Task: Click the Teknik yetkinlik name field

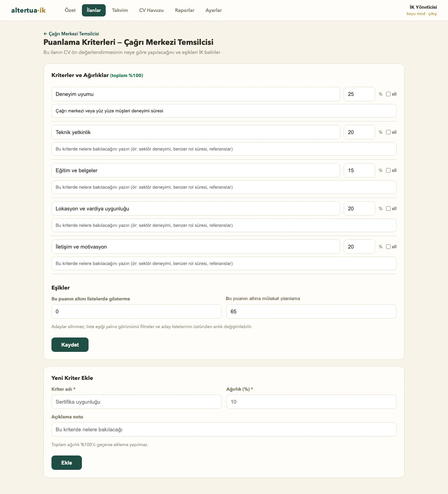Action: 196,132
